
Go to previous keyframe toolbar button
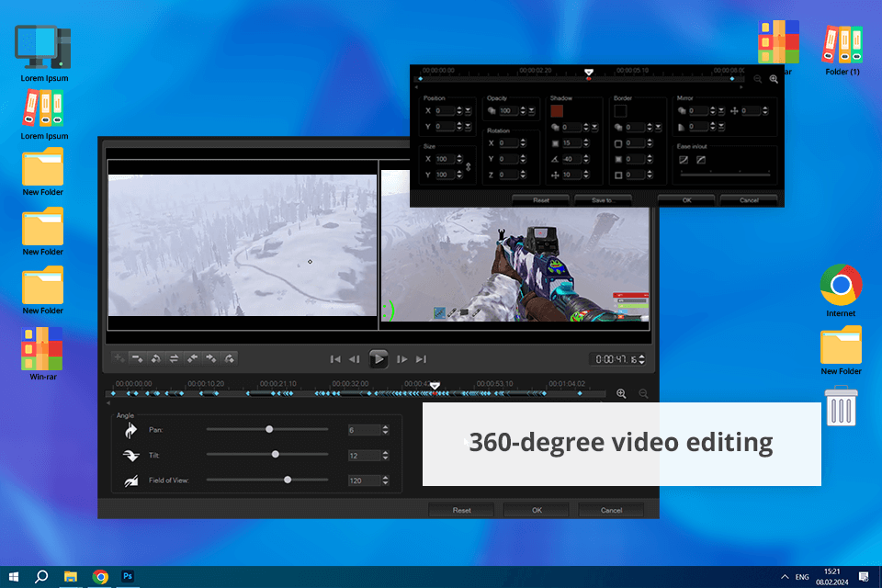[x=192, y=358]
